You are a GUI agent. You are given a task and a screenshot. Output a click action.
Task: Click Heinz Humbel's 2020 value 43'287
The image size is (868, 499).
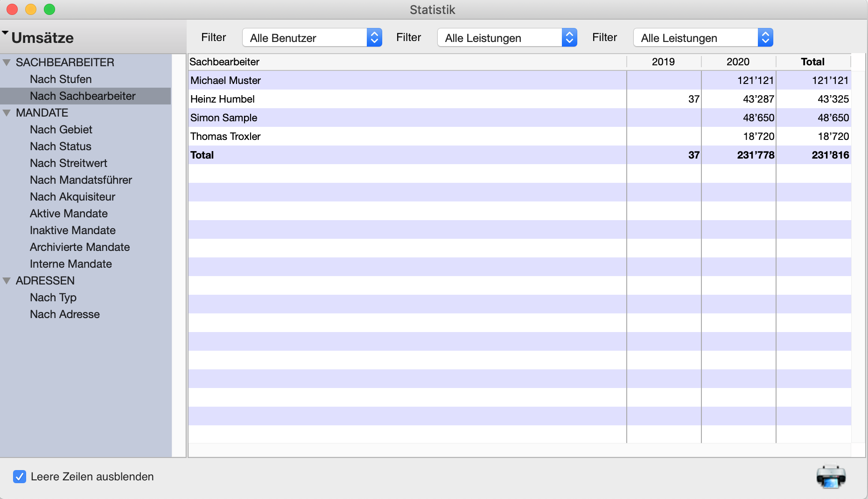pyautogui.click(x=758, y=99)
